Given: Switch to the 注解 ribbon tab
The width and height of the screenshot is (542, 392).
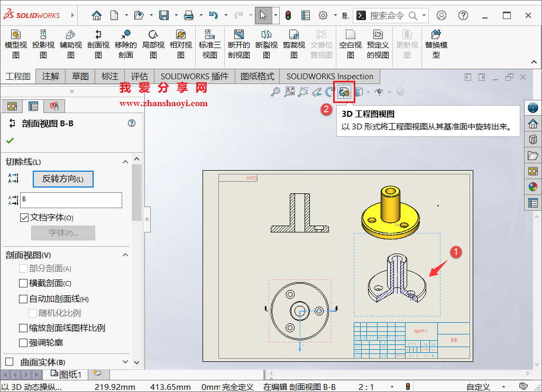Looking at the screenshot, I should point(50,76).
